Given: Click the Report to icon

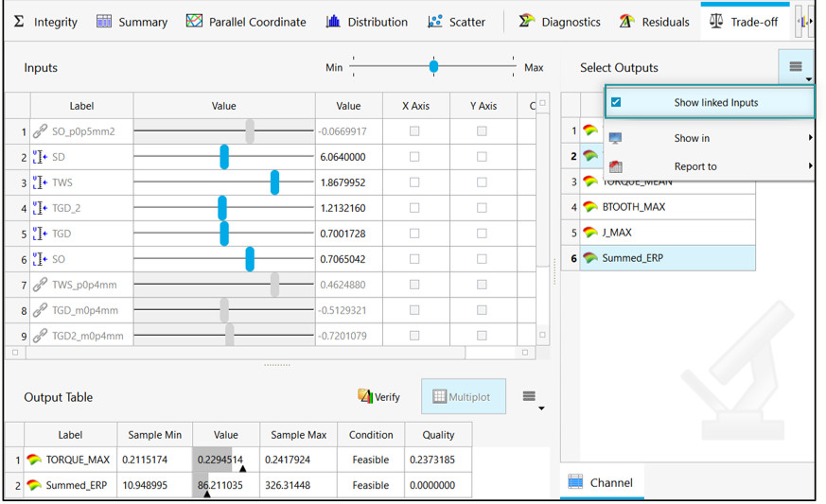Looking at the screenshot, I should pos(616,166).
